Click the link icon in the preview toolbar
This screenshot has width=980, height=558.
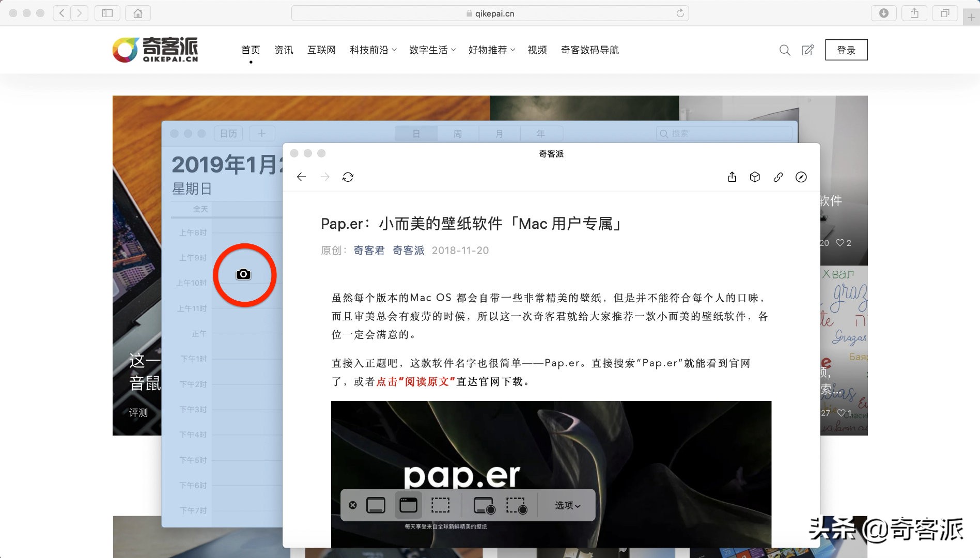tap(778, 177)
